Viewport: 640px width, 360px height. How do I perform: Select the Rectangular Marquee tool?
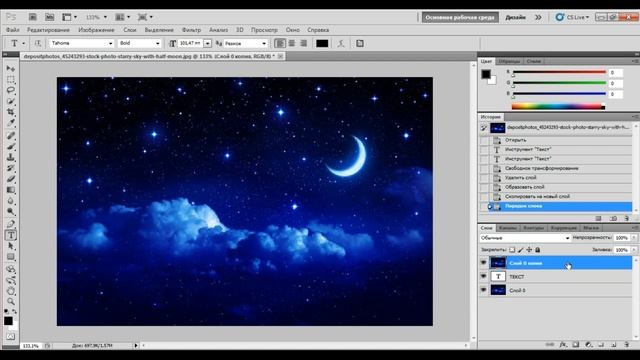pyautogui.click(x=11, y=79)
